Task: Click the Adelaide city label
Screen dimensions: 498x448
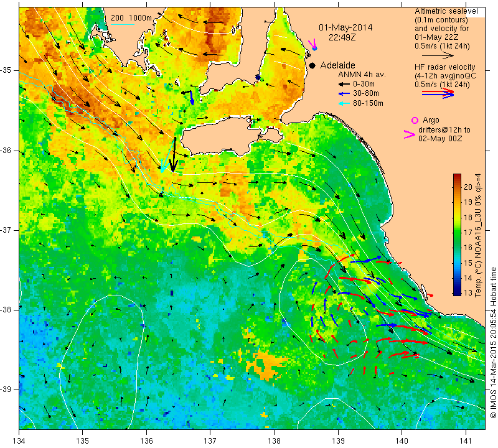Action: 337,65
